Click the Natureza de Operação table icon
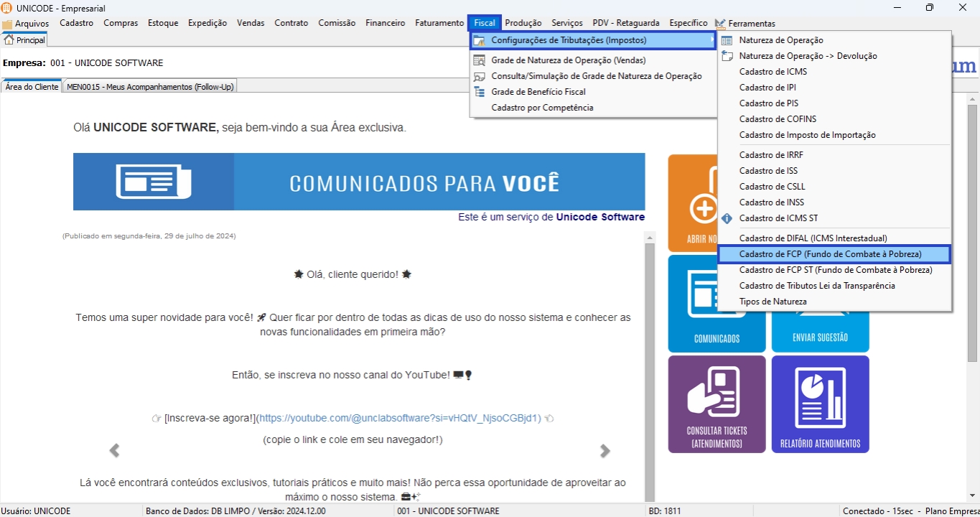This screenshot has width=980, height=517. [x=727, y=41]
